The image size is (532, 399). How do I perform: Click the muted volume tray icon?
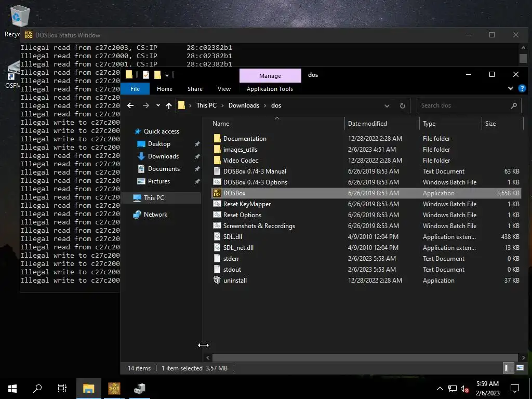[x=464, y=389]
